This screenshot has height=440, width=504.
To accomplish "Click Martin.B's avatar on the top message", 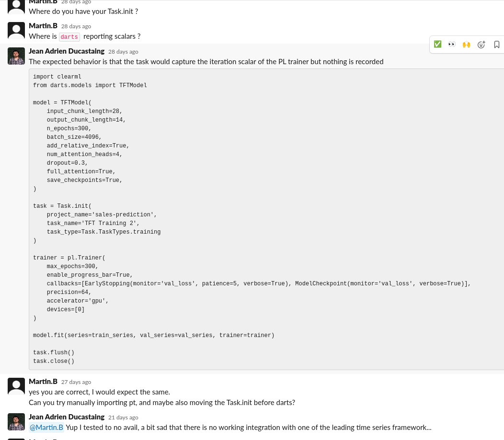I will [16, 6].
